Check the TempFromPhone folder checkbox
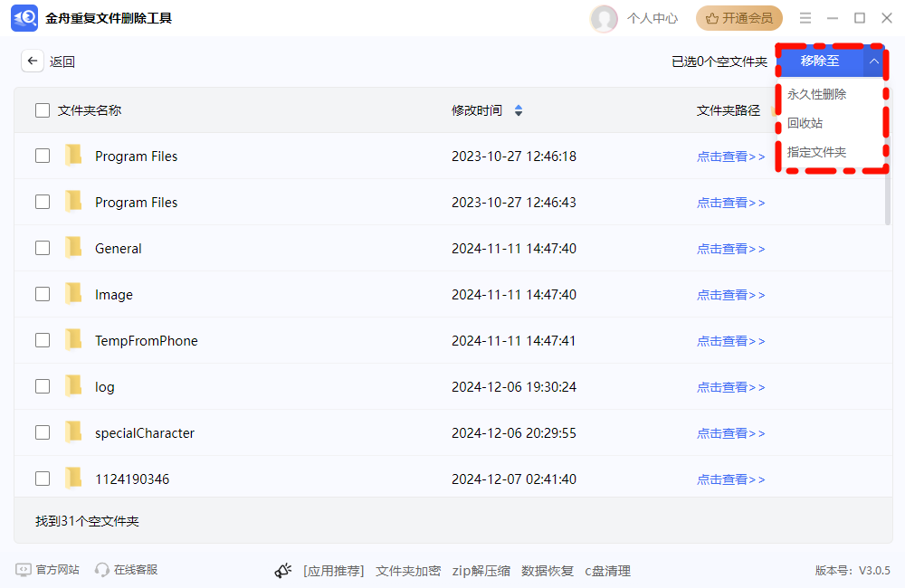Image resolution: width=905 pixels, height=588 pixels. click(x=43, y=340)
